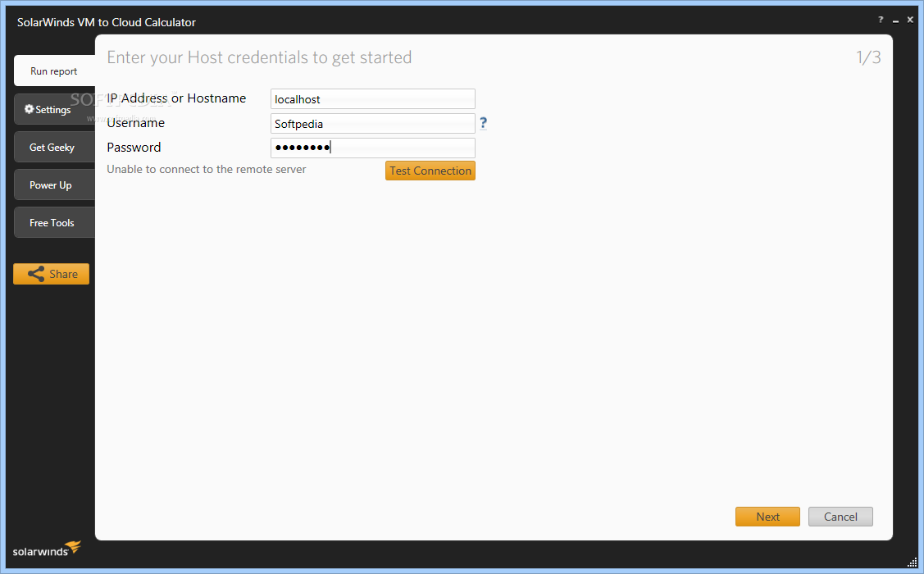Viewport: 924px width, 574px height.
Task: Click the Next button
Action: 768,517
